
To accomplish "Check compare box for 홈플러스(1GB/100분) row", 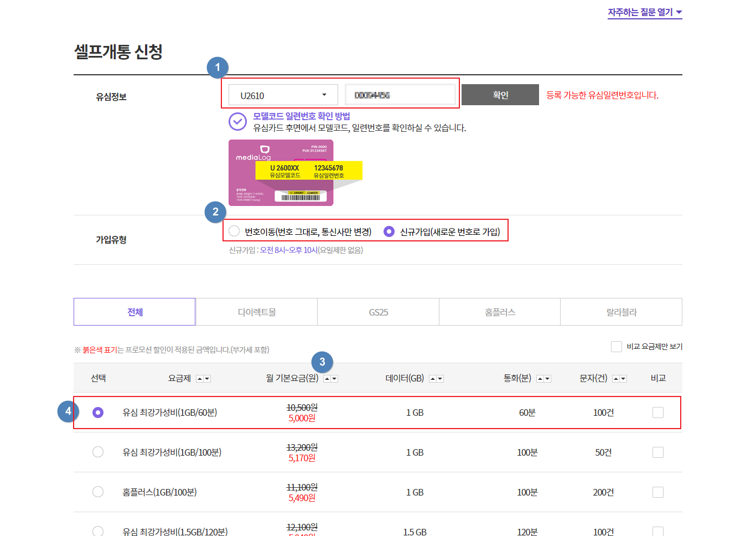I will tap(658, 492).
